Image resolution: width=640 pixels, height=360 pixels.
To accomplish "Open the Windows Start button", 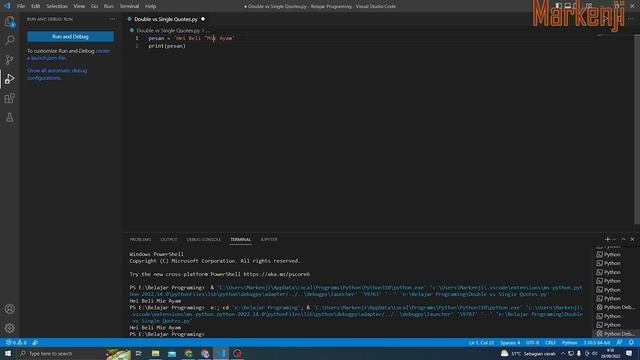I will click(x=8, y=353).
